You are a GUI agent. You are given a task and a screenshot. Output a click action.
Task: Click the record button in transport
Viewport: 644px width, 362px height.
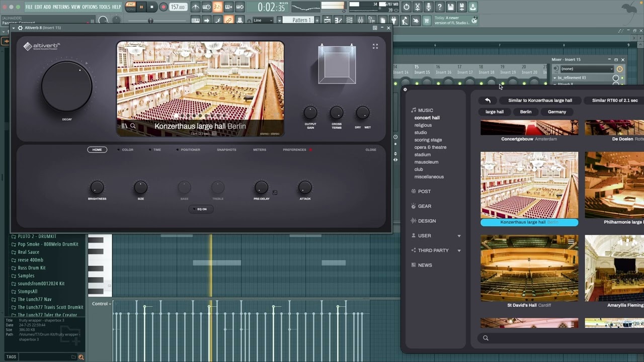(x=163, y=7)
